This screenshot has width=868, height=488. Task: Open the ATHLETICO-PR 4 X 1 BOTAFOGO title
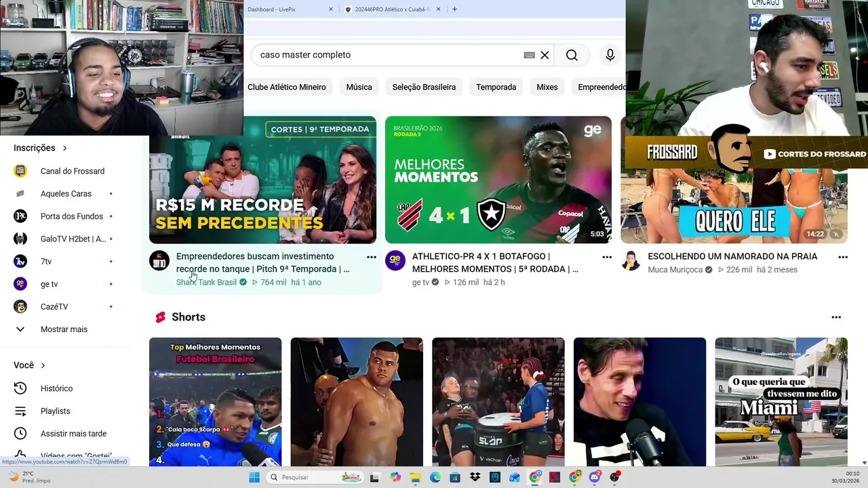pyautogui.click(x=495, y=262)
